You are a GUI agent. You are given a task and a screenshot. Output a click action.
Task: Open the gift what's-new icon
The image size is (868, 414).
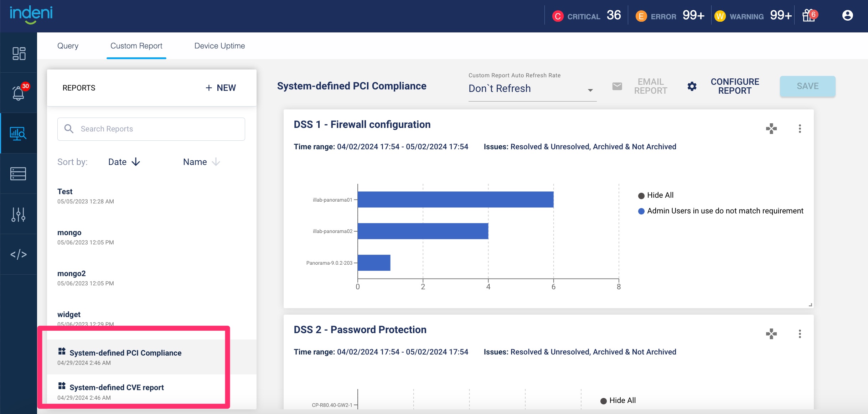[x=809, y=16]
